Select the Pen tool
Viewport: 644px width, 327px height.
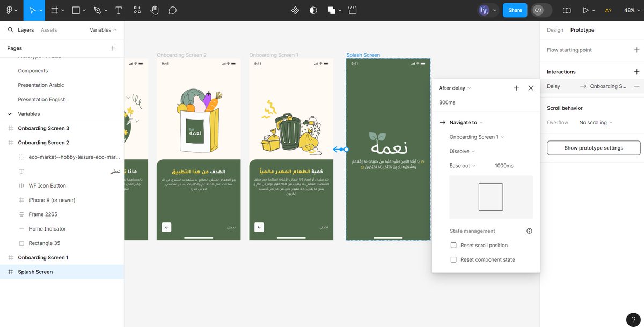tap(97, 10)
